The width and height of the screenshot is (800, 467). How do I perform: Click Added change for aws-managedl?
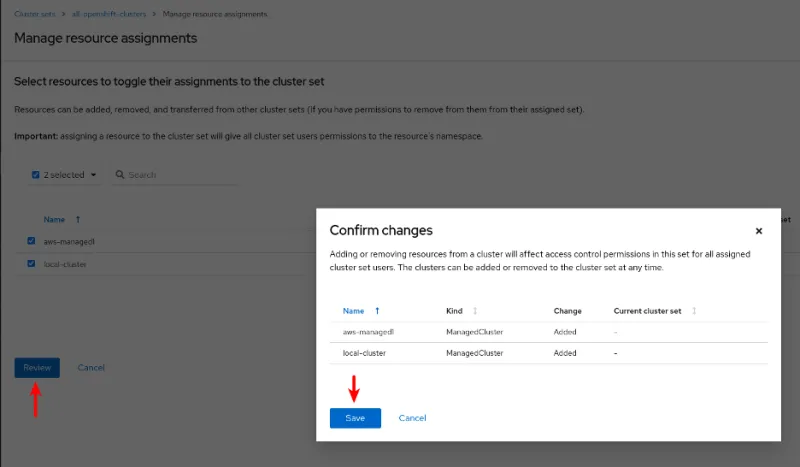(565, 332)
